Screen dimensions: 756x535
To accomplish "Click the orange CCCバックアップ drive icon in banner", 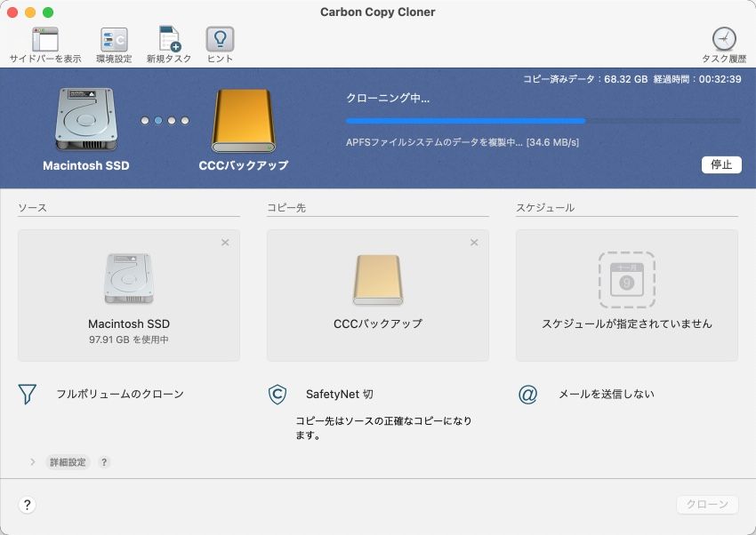I will [244, 120].
